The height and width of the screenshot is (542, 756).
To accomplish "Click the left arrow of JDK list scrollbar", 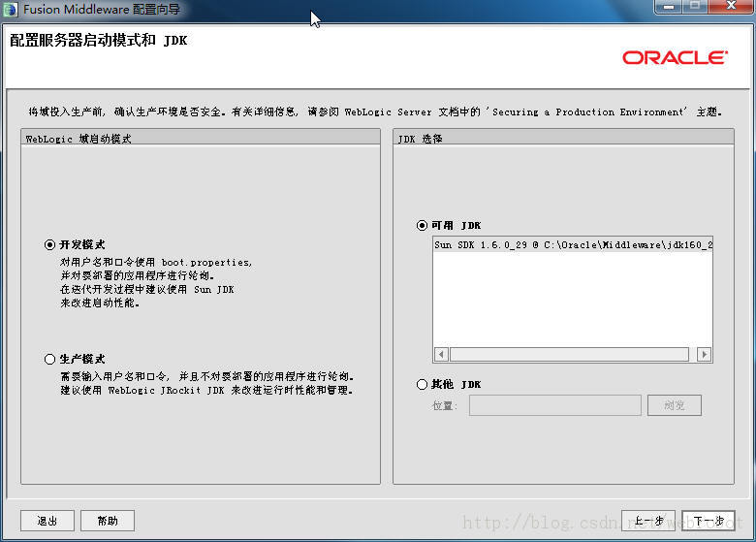I will coord(441,355).
